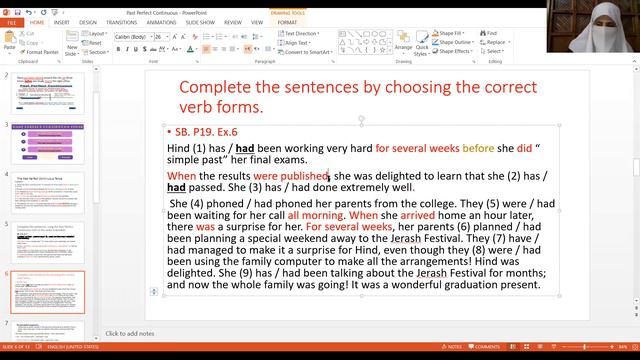Toggle Align Left paragraph alignment

(206, 49)
